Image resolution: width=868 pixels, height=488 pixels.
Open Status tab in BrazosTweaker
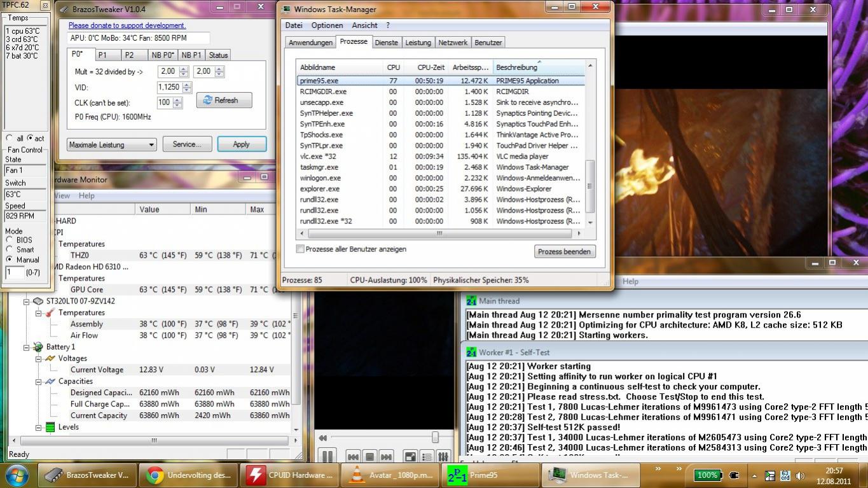coord(218,55)
